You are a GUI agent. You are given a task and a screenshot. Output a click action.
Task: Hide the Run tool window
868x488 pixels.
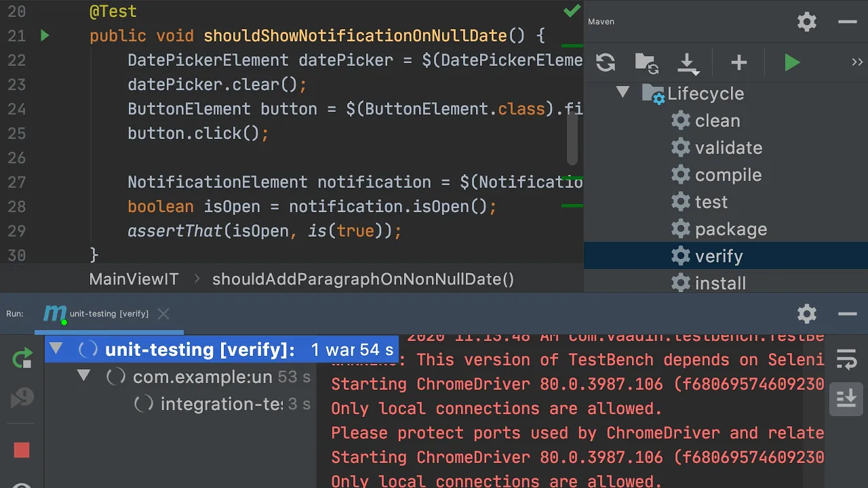(x=847, y=314)
